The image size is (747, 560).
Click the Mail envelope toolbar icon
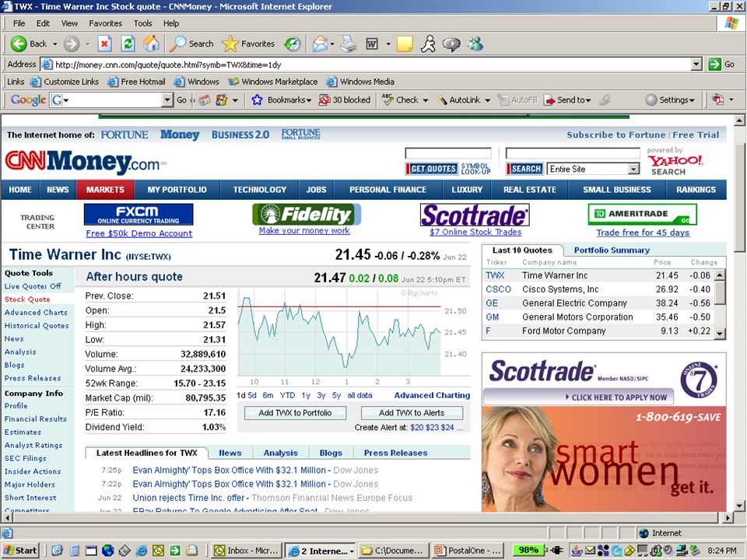point(320,44)
